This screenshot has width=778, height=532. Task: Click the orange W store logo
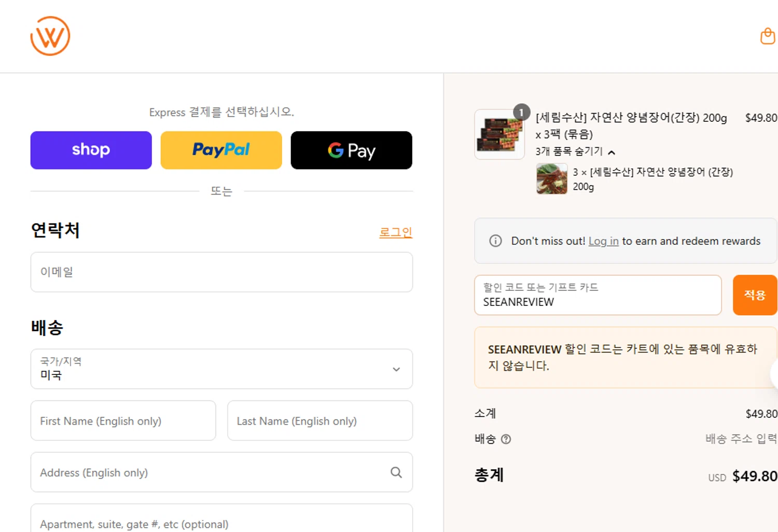pyautogui.click(x=50, y=36)
